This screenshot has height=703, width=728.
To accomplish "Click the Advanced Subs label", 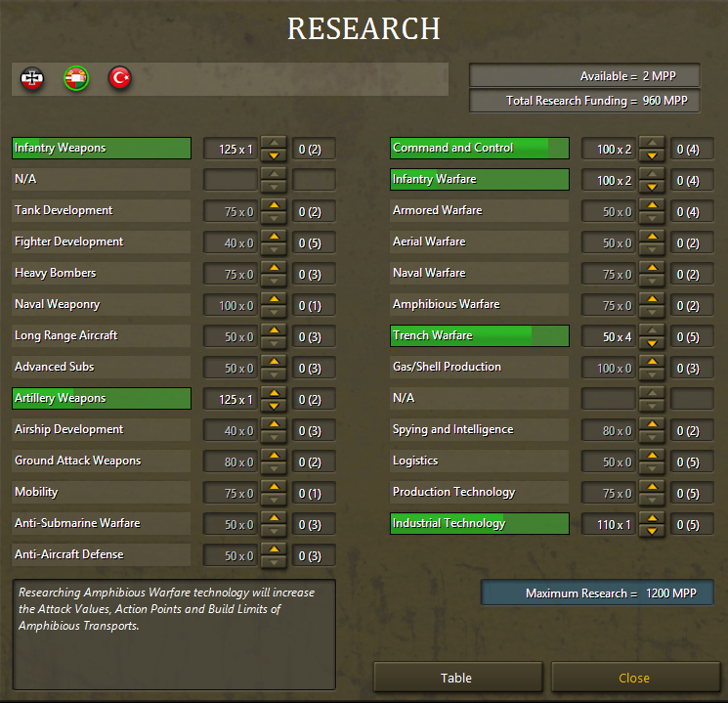I will [55, 367].
